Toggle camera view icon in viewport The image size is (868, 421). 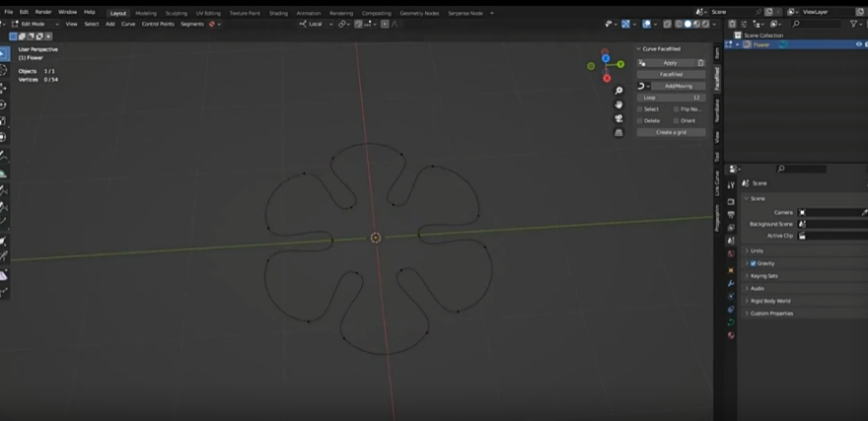click(x=618, y=117)
